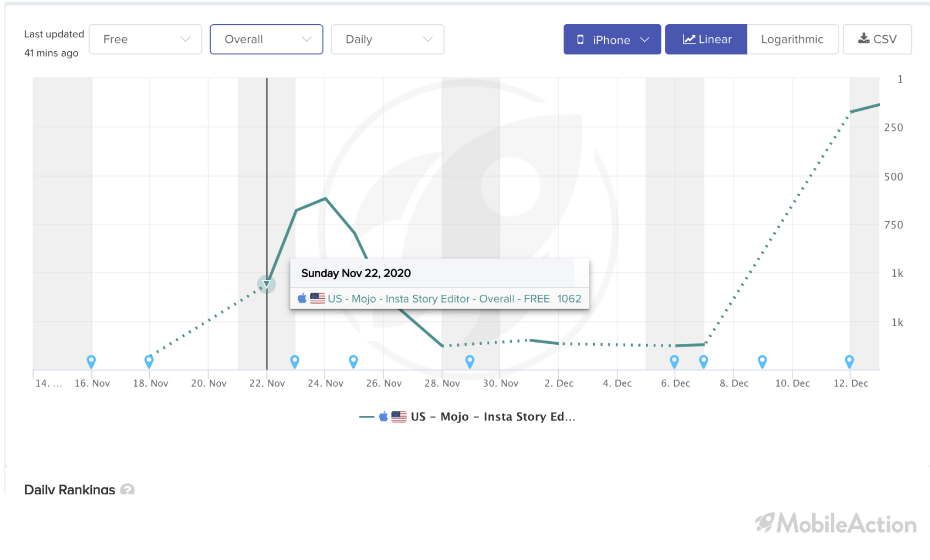Click the help icon beside Daily Rankings
Screen dimensions: 930x560
[127, 489]
